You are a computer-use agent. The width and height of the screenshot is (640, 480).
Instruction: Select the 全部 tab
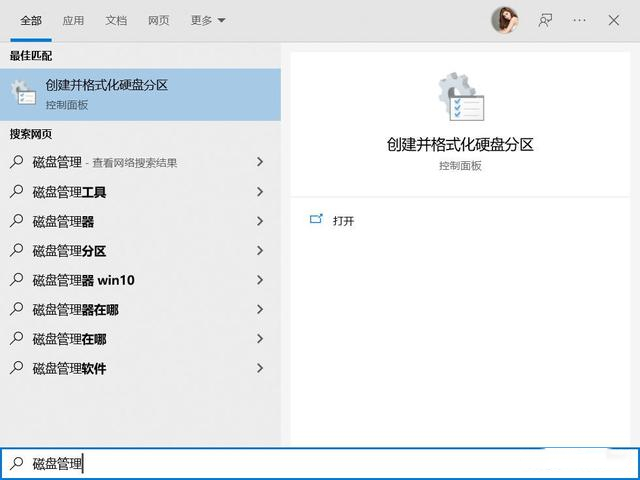point(31,20)
